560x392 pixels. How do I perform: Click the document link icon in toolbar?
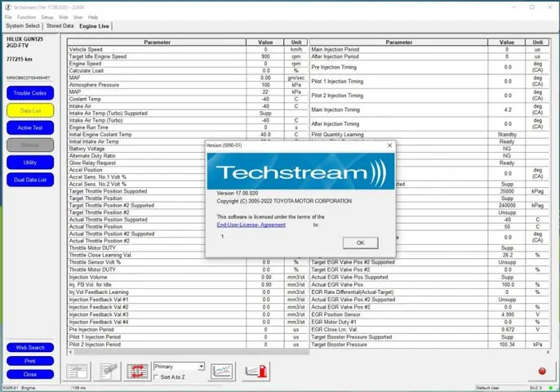[x=107, y=372]
